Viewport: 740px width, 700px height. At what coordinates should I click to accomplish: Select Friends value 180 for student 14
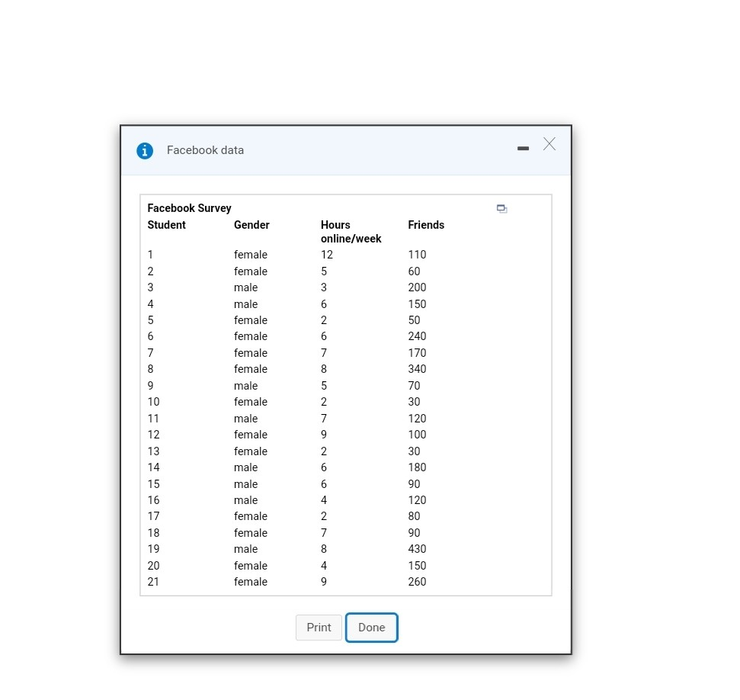417,467
